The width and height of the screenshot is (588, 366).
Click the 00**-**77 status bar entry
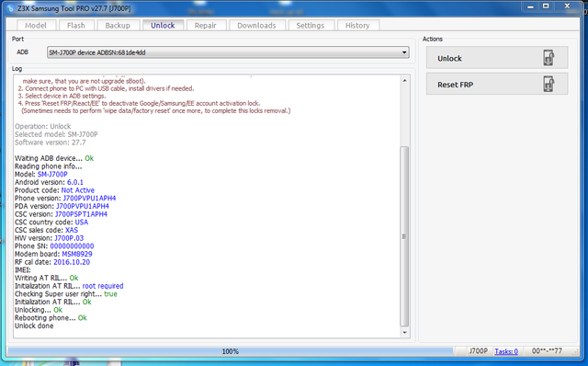pyautogui.click(x=547, y=351)
